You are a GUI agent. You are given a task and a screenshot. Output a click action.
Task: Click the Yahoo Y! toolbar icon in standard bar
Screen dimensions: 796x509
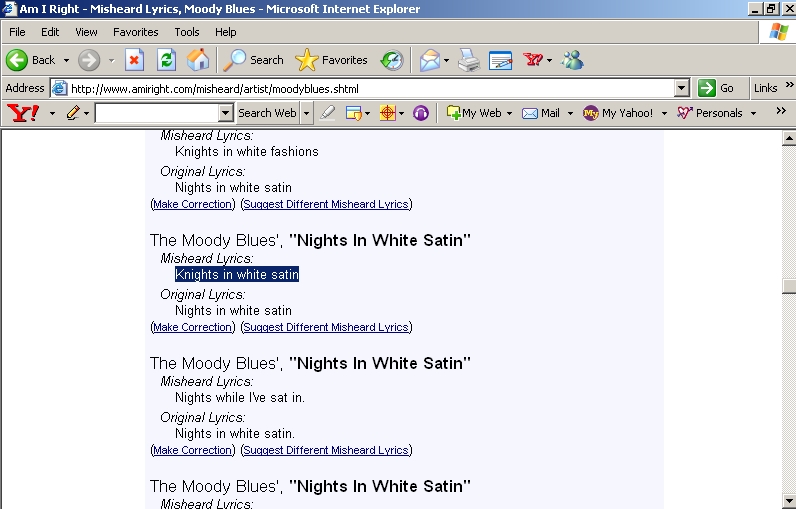point(533,60)
